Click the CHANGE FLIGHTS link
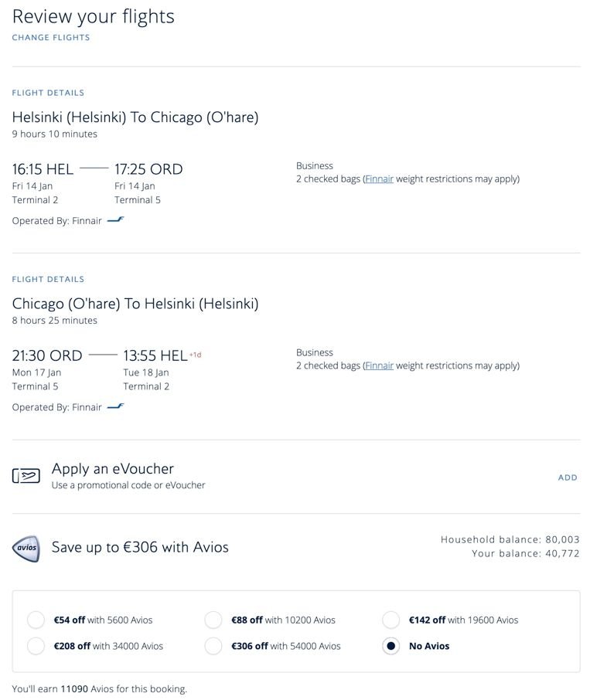Viewport: 607px width, 700px height. pyautogui.click(x=51, y=37)
